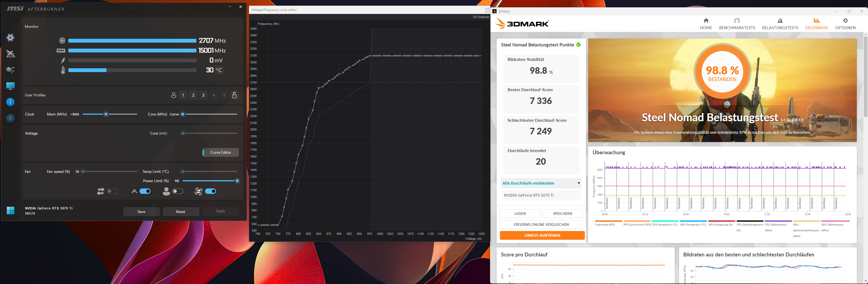Open the Curve Editor button
The width and height of the screenshot is (868, 284).
(x=221, y=153)
